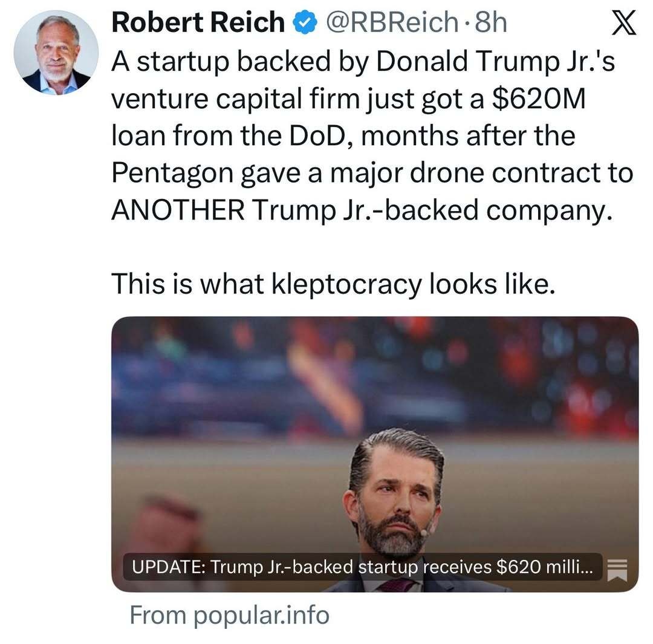Click the first line starting with A startup
The width and height of the screenshot is (653, 644).
363,61
